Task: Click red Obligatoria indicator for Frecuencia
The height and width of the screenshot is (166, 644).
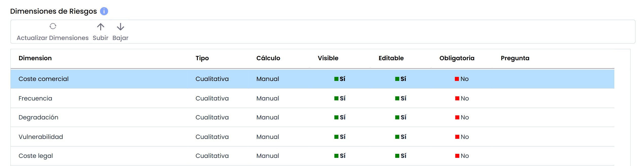Action: click(457, 98)
